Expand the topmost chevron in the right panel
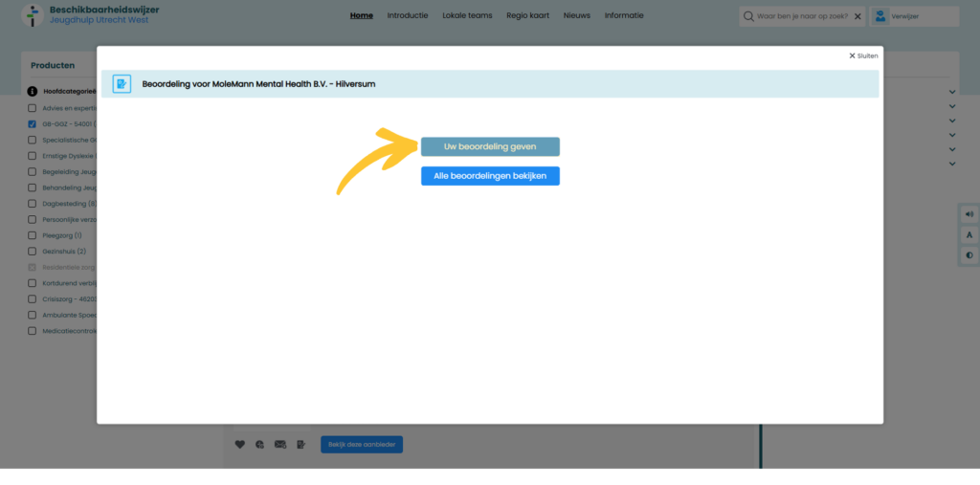The image size is (980, 485). point(952,92)
